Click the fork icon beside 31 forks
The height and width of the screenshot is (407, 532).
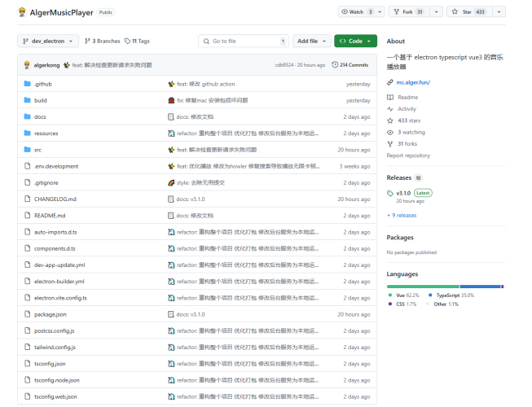tap(390, 143)
